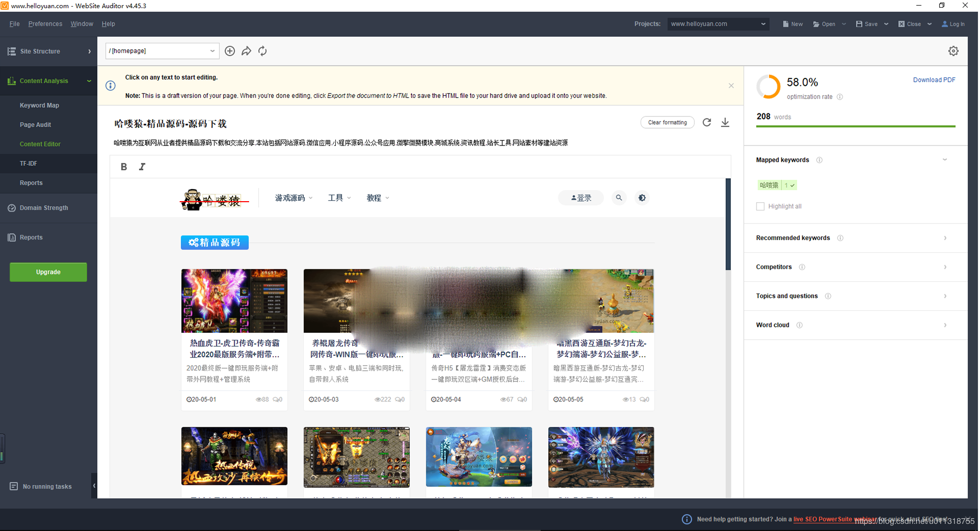Click the live SEO PowerSuite webinar link
Viewport: 980px width, 531px height.
pos(834,519)
